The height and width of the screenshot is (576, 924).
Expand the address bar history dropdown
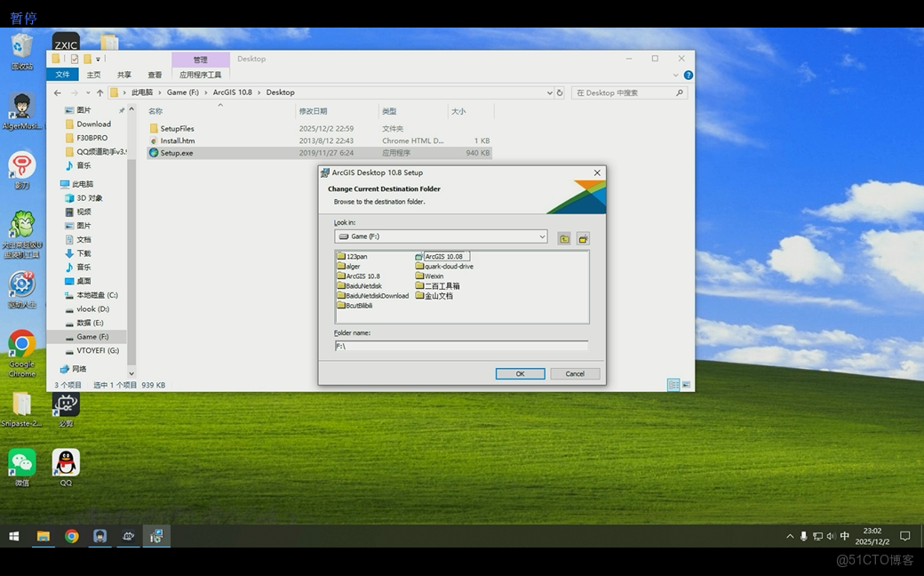point(550,92)
